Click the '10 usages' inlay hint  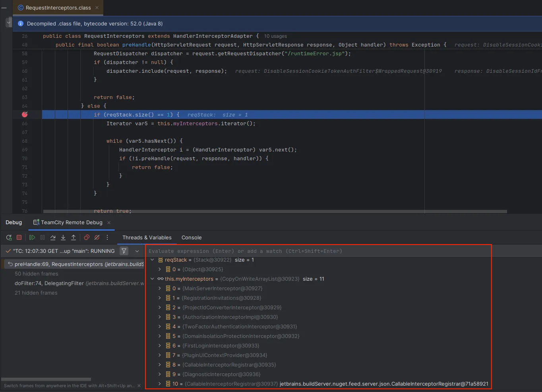click(275, 36)
